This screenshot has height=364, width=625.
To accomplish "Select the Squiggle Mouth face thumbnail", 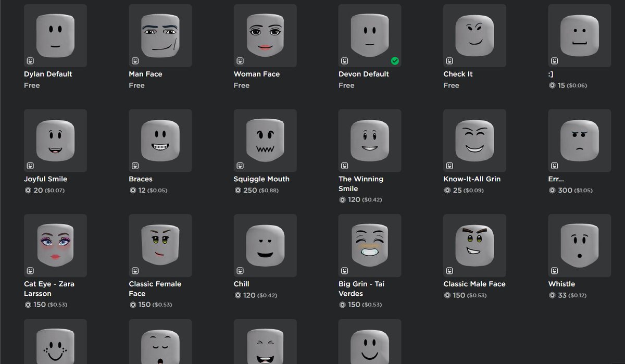I will click(x=265, y=141).
